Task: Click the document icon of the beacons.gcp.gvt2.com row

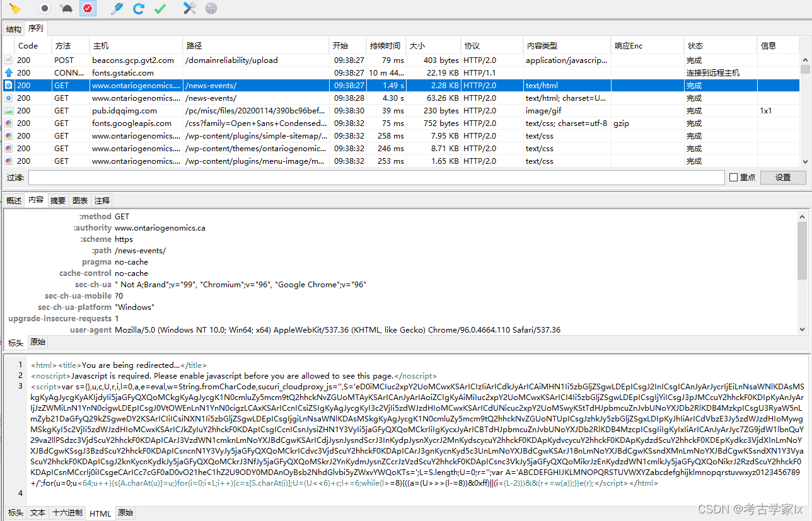Action: [8, 60]
